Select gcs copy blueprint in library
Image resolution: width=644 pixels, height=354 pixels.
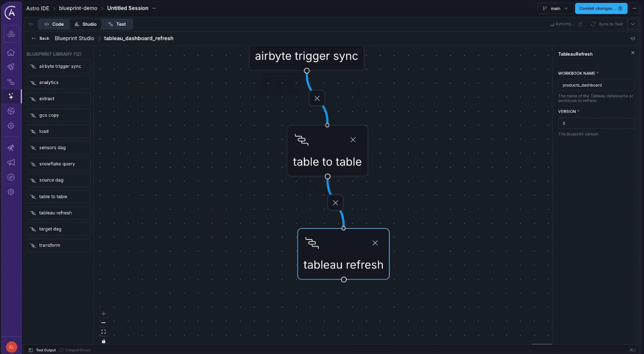click(59, 115)
